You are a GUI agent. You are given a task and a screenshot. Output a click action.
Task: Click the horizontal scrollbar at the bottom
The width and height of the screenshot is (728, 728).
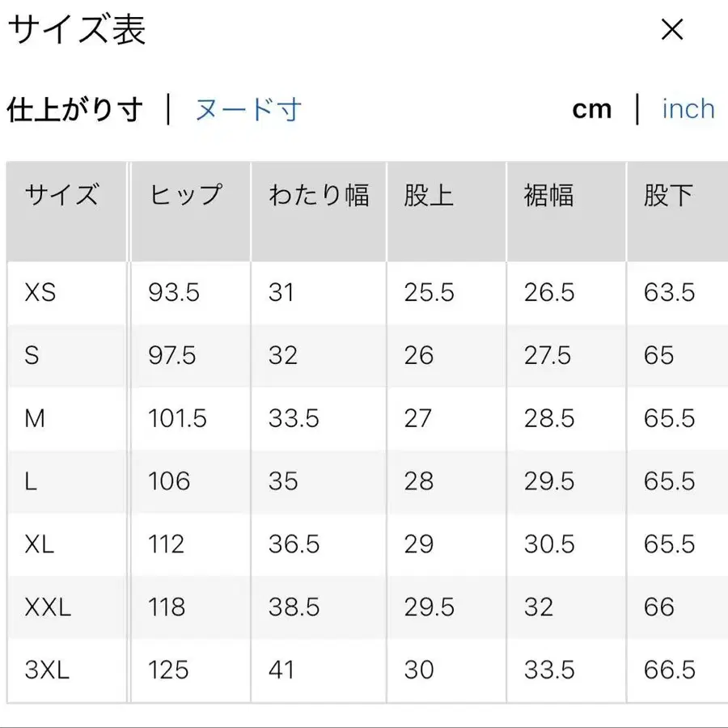(x=364, y=722)
